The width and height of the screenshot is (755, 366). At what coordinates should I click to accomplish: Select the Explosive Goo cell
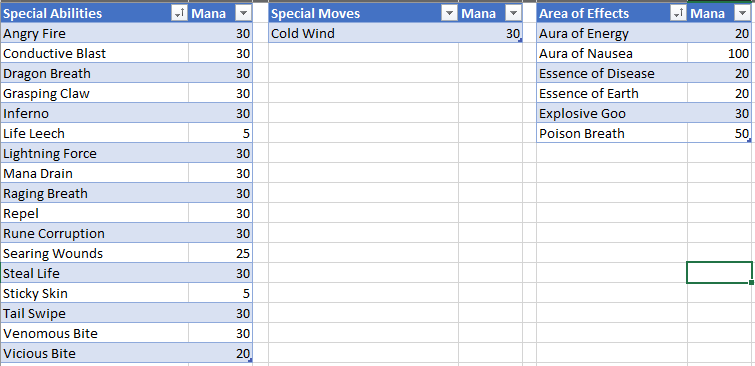point(612,114)
